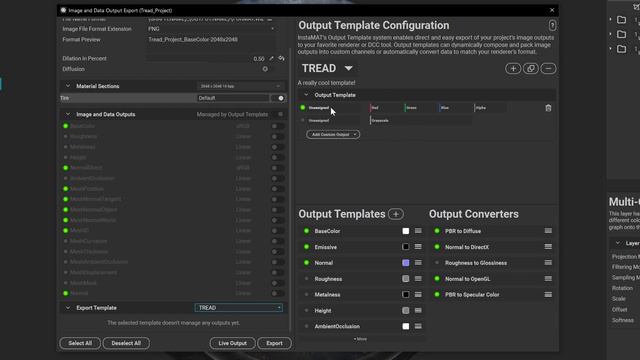The height and width of the screenshot is (360, 640).
Task: Toggle the status dot for Roughness template
Action: (307, 279)
